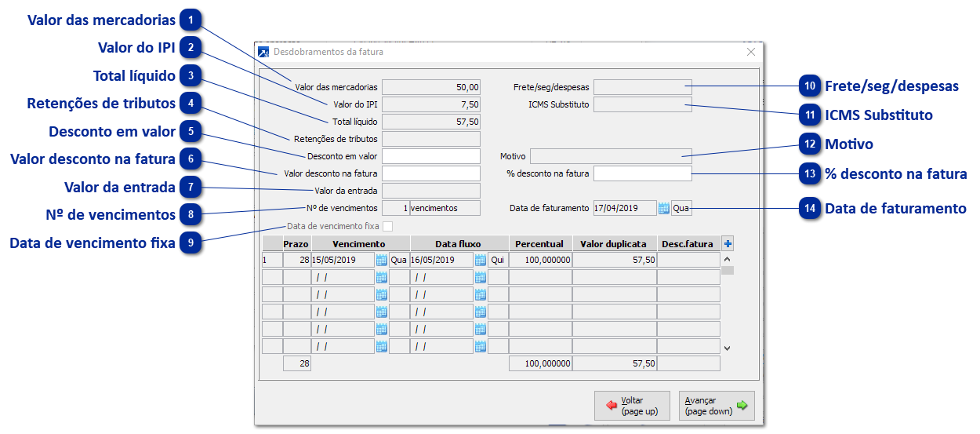Click the Percentual total 100,000000 in totals row
The width and height of the screenshot is (980, 434).
click(540, 363)
